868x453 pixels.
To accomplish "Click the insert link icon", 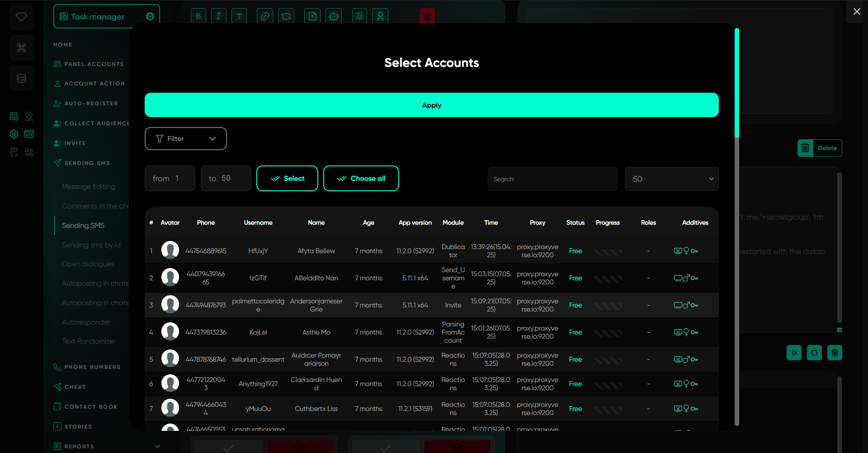I will (x=265, y=16).
